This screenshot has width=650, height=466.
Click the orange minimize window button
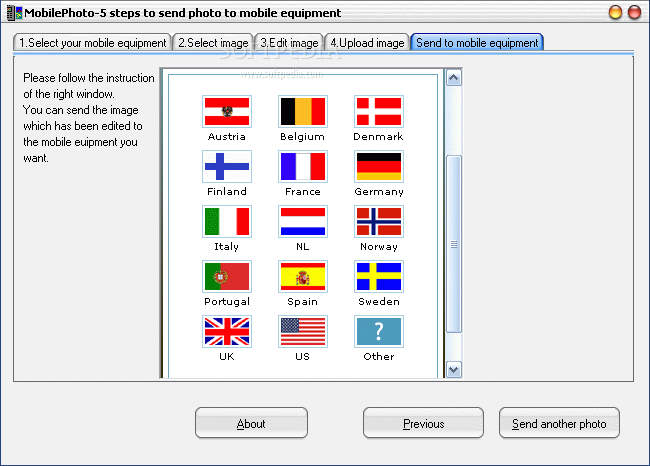click(x=615, y=12)
